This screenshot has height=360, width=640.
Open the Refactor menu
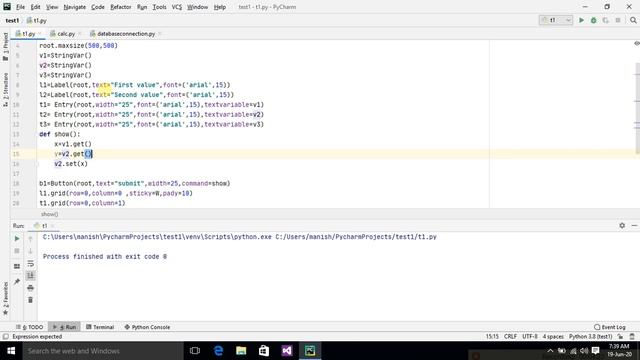[121, 7]
